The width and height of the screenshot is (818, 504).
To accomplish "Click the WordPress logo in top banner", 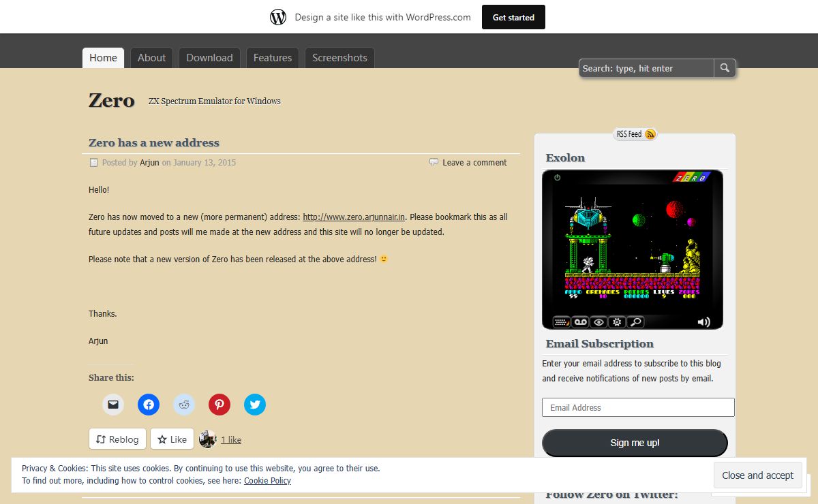I will [x=278, y=17].
